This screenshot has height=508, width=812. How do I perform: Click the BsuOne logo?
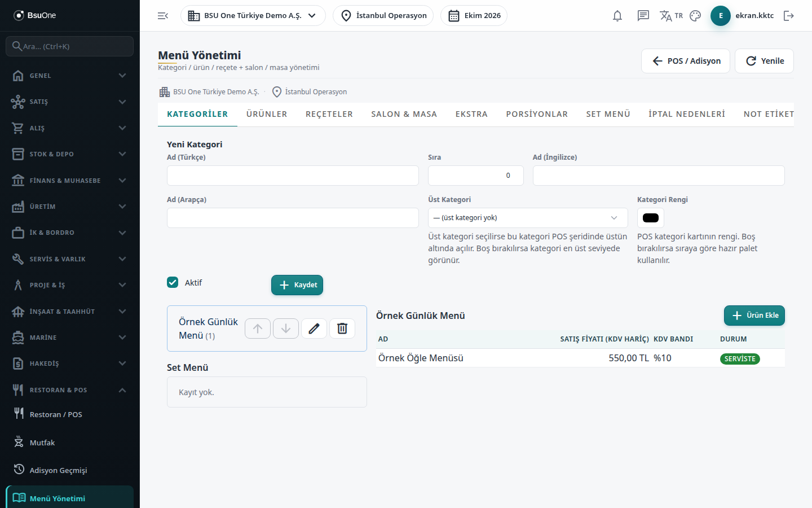point(35,15)
